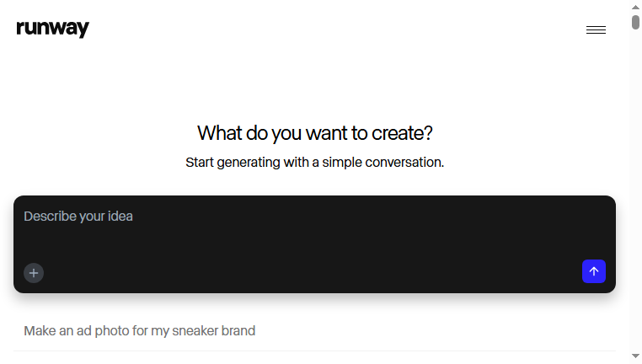Click the "What do you want to create?" heading
This screenshot has height=364, width=642.
point(314,133)
